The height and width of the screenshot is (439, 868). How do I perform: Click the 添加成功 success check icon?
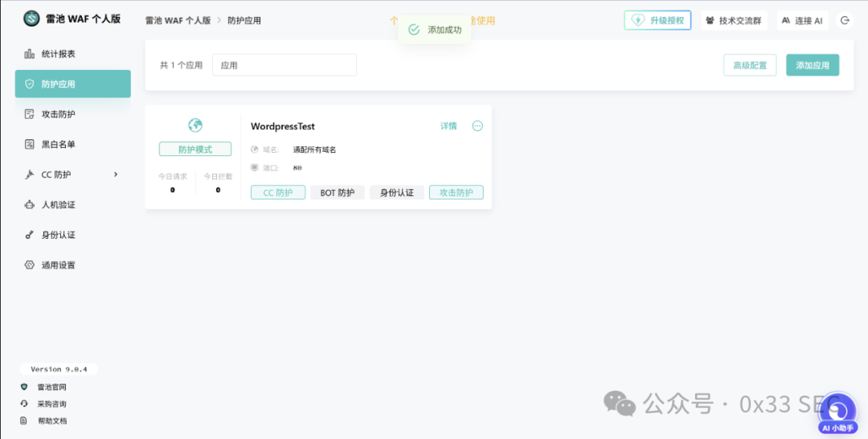(414, 29)
